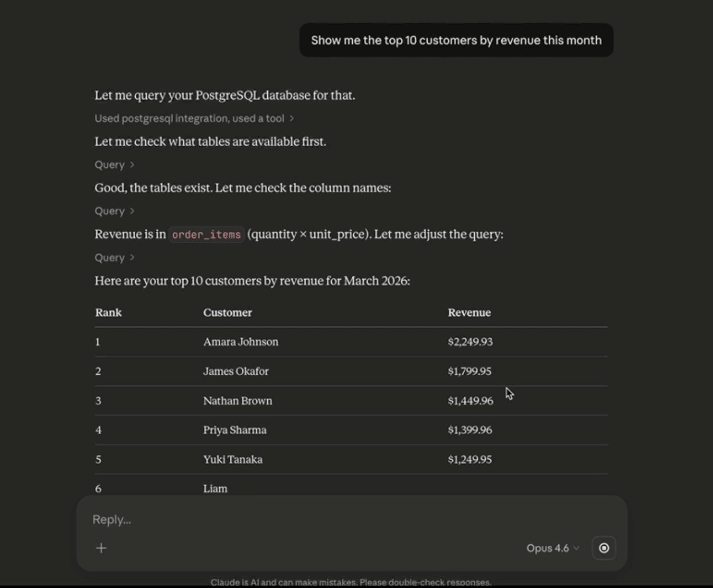Expand Query under 'check what tables are available'
This screenshot has height=588, width=713.
pos(114,165)
